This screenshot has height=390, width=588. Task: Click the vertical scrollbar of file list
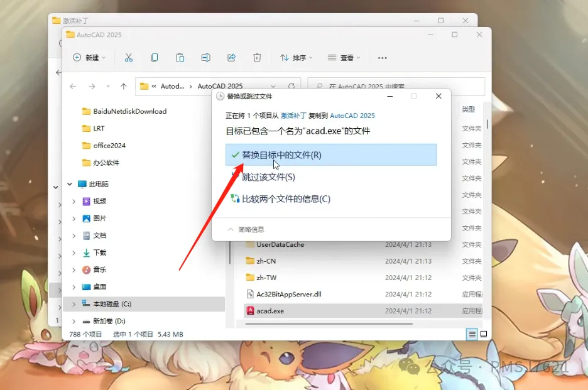(x=487, y=124)
